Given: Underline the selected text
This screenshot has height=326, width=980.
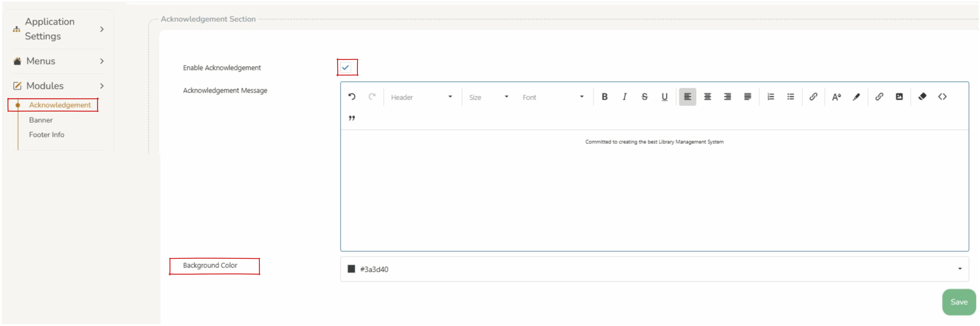Looking at the screenshot, I should pyautogui.click(x=664, y=97).
